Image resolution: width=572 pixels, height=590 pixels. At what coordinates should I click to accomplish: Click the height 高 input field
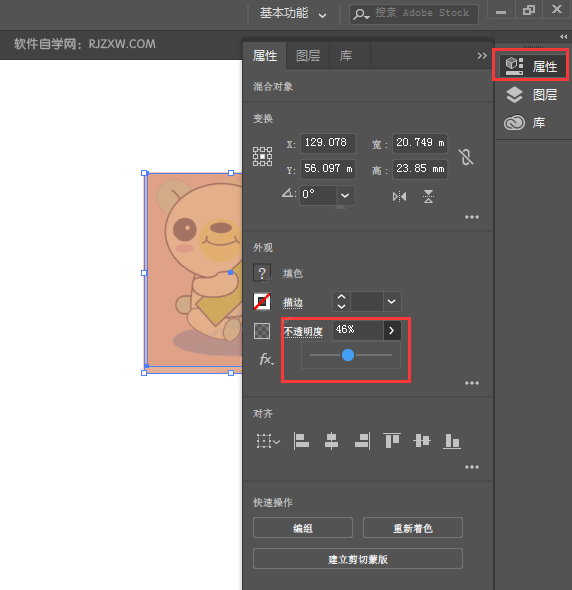[420, 169]
